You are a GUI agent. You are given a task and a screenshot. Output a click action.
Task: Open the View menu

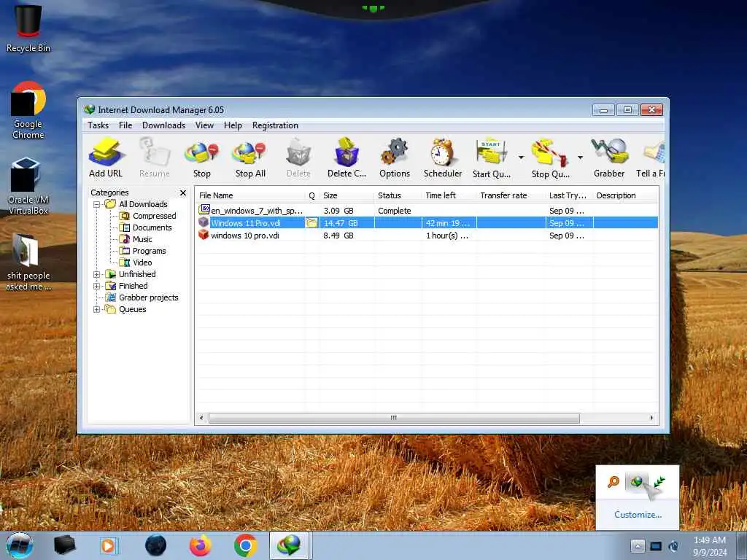204,125
